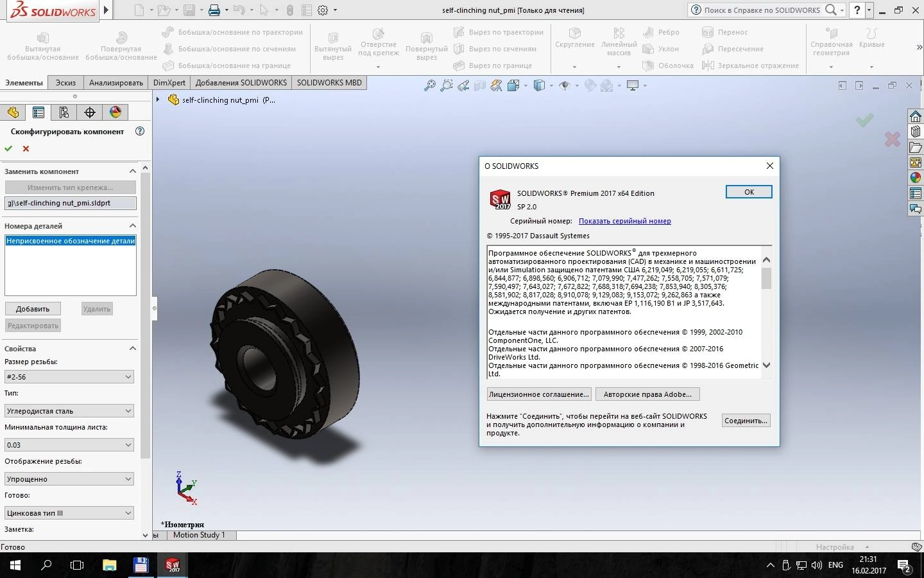
Task: Accept with the green checkmark in PropertyManager
Action: click(x=8, y=148)
